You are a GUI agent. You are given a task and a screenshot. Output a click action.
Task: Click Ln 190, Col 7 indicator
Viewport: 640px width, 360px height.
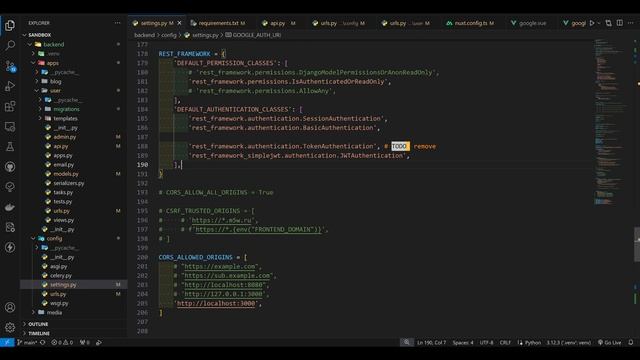(431, 342)
